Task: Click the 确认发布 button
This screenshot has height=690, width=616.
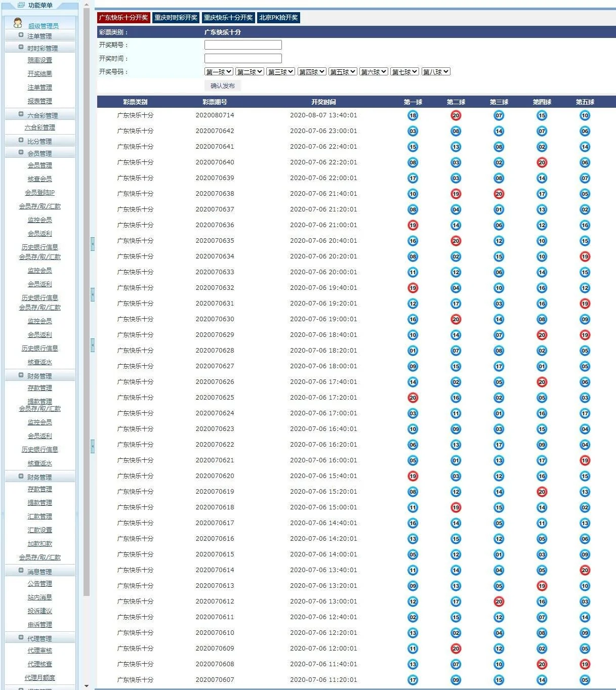Action: coord(223,86)
